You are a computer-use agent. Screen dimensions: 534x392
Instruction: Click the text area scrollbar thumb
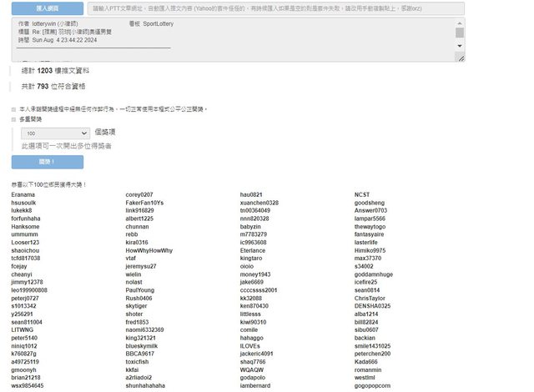pos(460,33)
